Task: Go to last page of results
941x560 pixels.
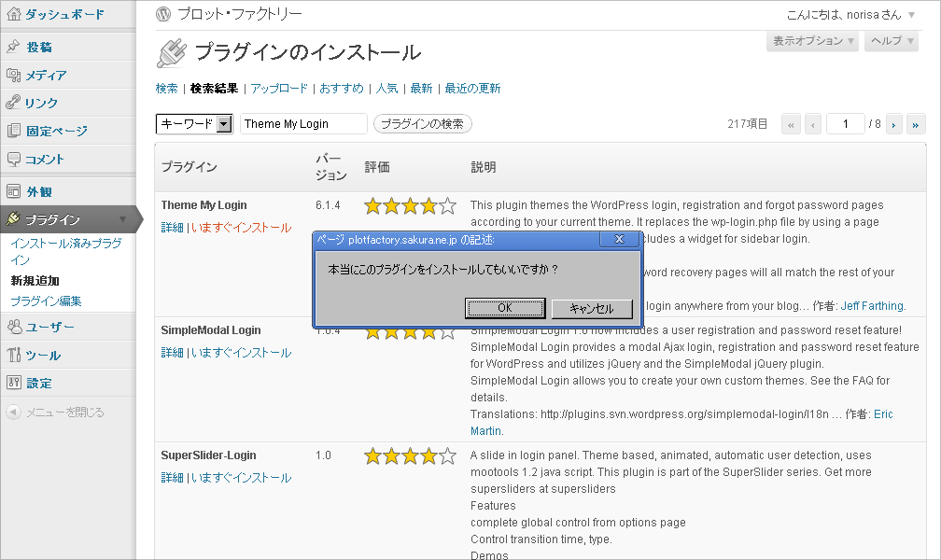Action: tap(916, 124)
